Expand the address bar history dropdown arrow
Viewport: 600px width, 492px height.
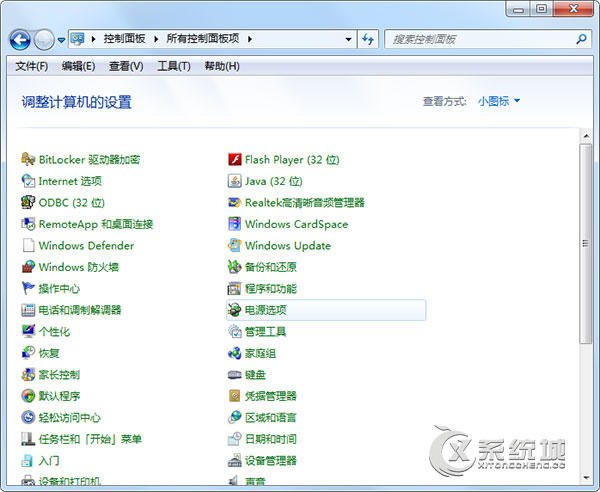click(349, 39)
